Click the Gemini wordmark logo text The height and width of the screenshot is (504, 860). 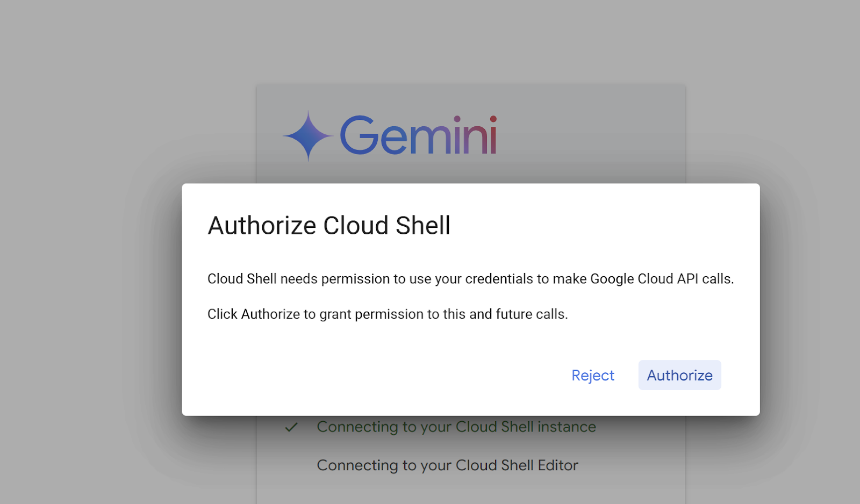tap(419, 135)
